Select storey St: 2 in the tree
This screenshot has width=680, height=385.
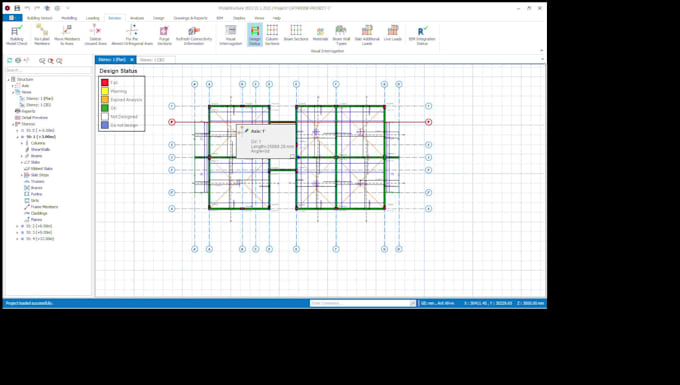click(38, 226)
